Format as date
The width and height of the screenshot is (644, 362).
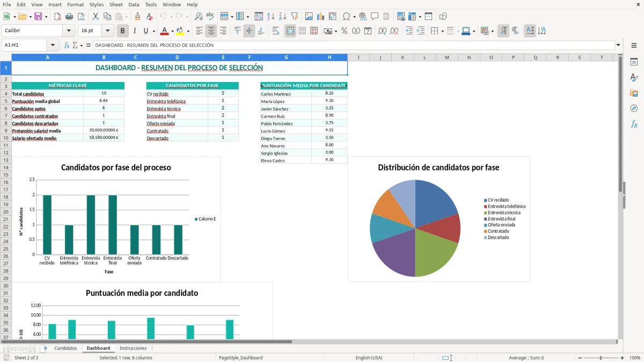coord(368,31)
